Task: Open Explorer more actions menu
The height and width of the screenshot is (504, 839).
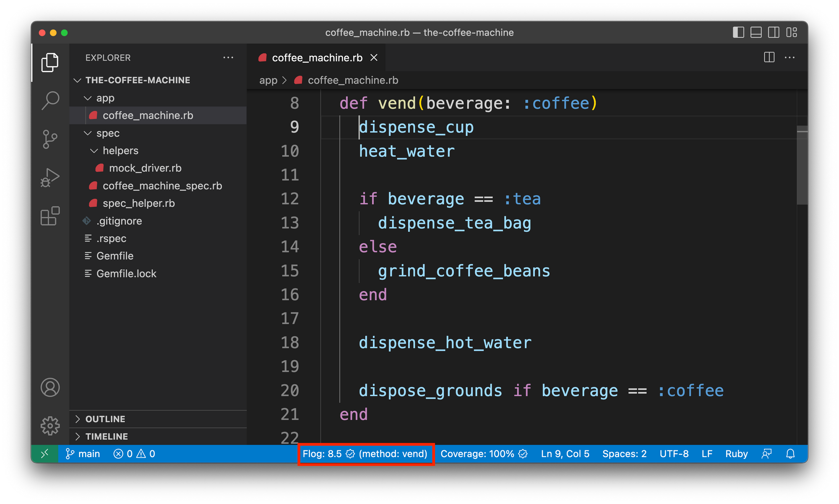Action: click(228, 57)
